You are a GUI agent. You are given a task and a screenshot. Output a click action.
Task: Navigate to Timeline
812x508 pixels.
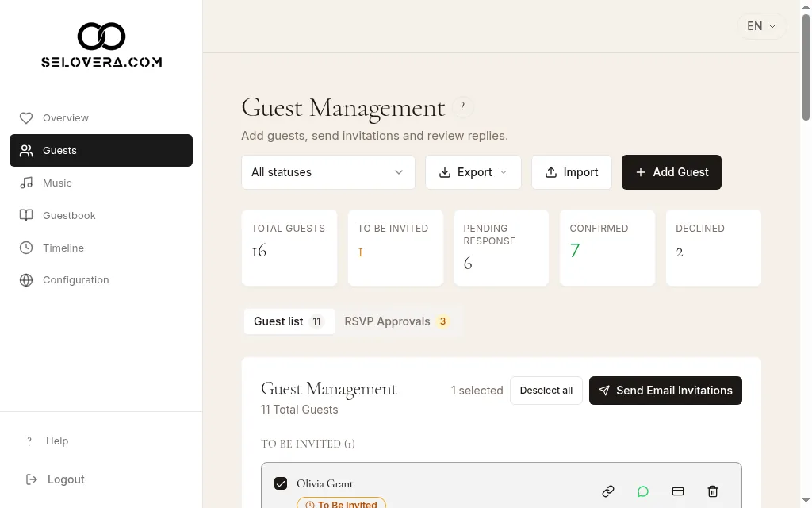click(x=101, y=248)
